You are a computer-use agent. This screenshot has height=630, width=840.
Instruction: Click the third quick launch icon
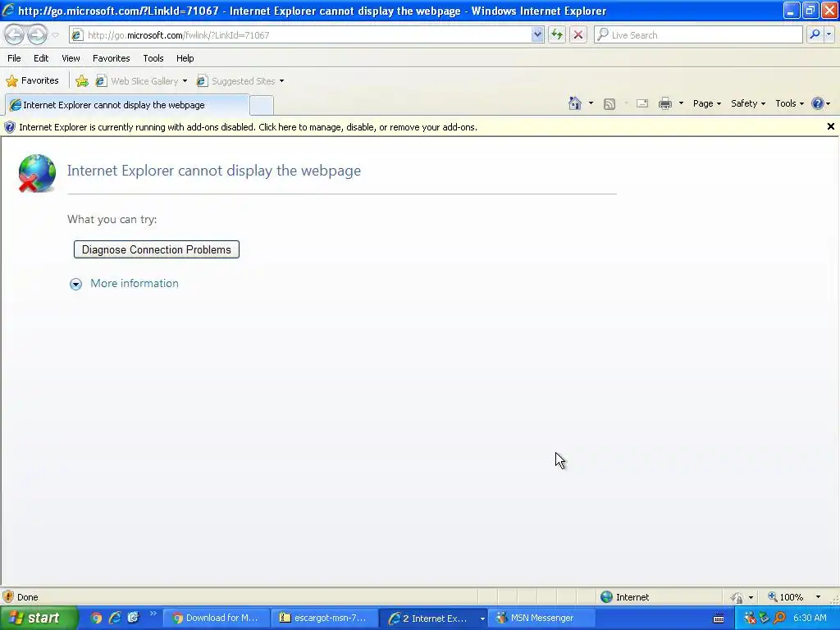pyautogui.click(x=133, y=618)
